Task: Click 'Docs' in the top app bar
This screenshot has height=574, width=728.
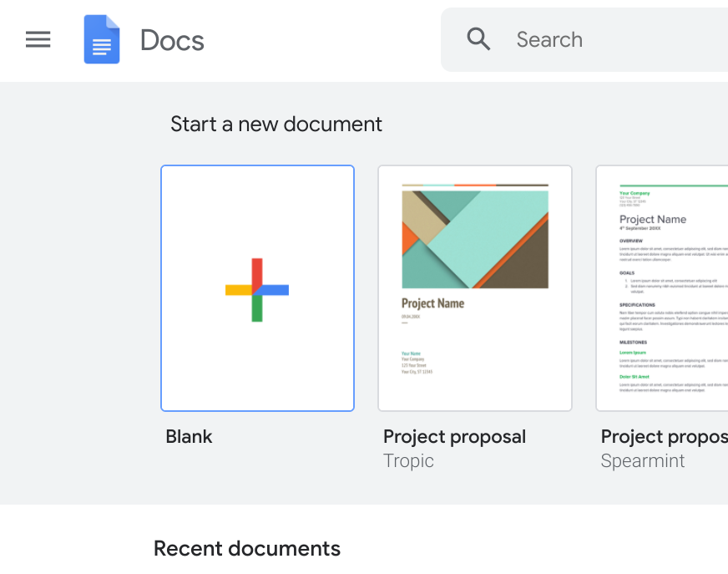Action: pos(172,39)
